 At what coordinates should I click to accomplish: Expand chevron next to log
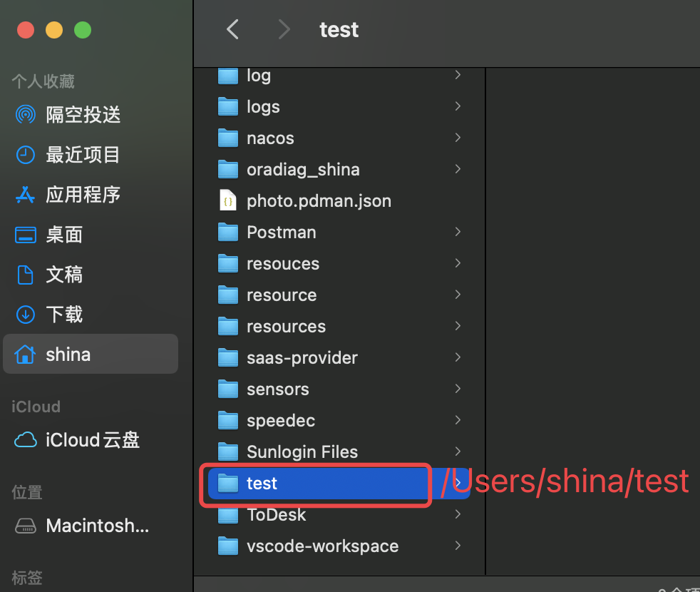point(458,75)
